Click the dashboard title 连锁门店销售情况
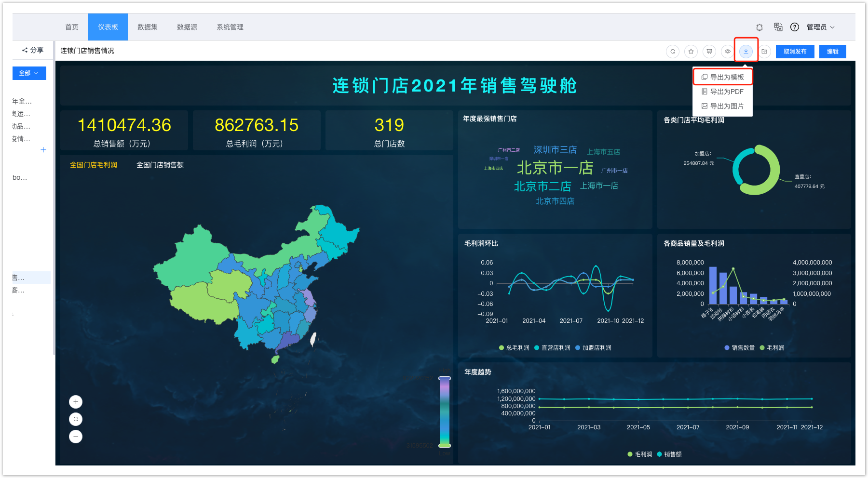868x478 pixels. [x=87, y=51]
